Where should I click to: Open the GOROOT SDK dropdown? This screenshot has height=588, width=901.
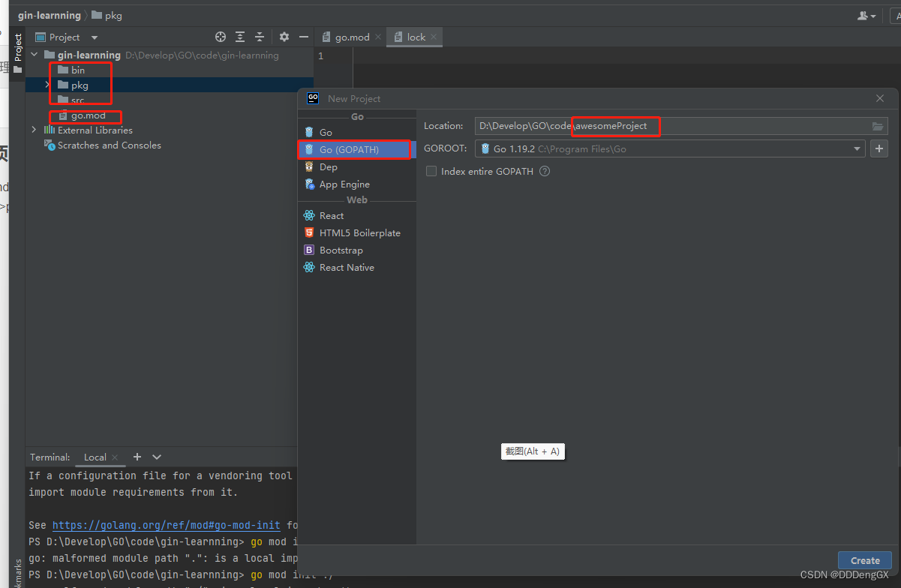point(857,149)
